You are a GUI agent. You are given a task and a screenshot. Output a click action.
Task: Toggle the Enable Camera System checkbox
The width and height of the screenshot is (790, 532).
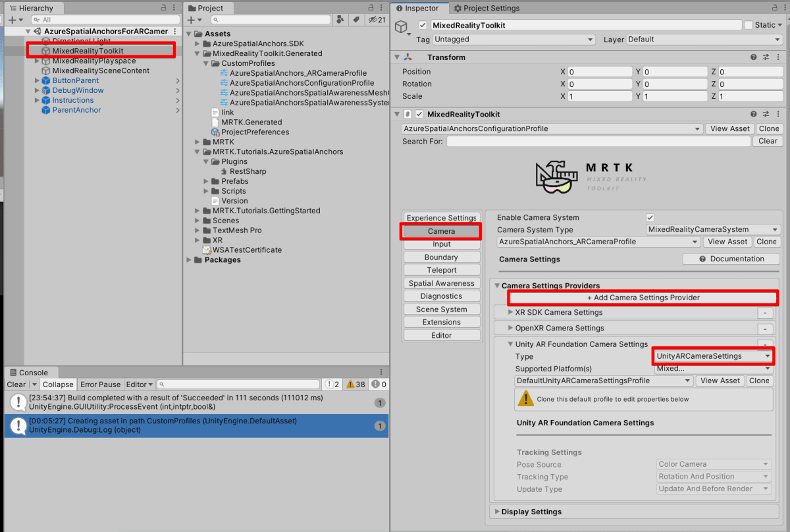coord(650,217)
